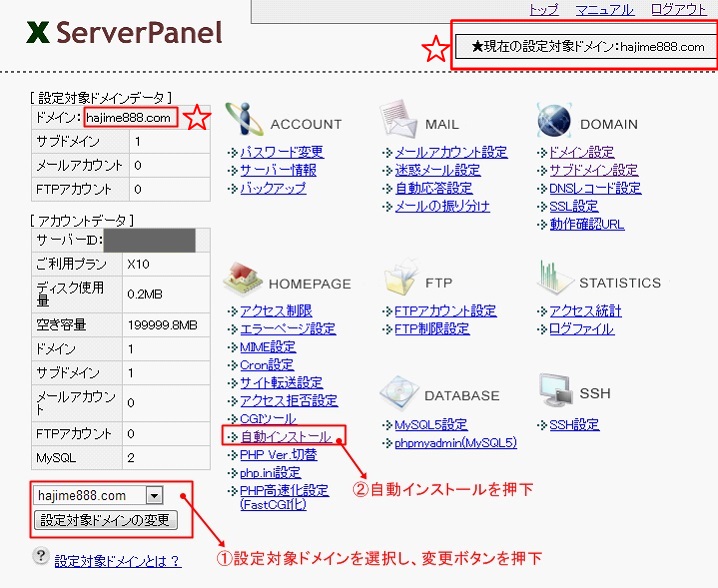This screenshot has width=718, height=588.
Task: Click the ログアウト link
Action: point(679,9)
